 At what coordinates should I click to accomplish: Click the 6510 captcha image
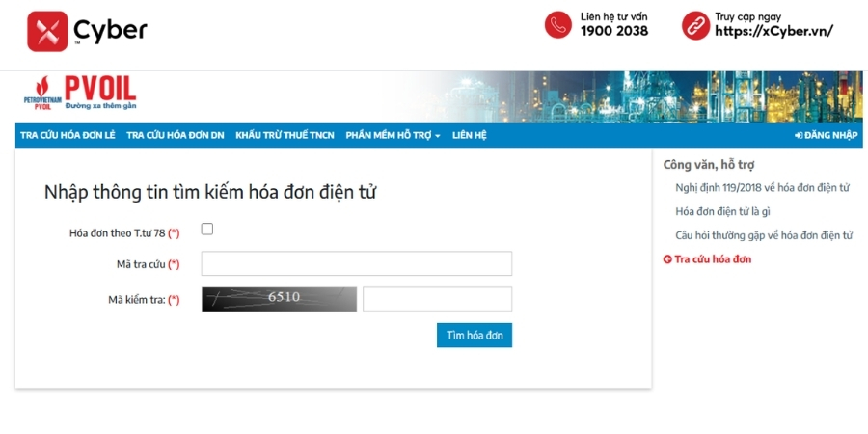279,299
